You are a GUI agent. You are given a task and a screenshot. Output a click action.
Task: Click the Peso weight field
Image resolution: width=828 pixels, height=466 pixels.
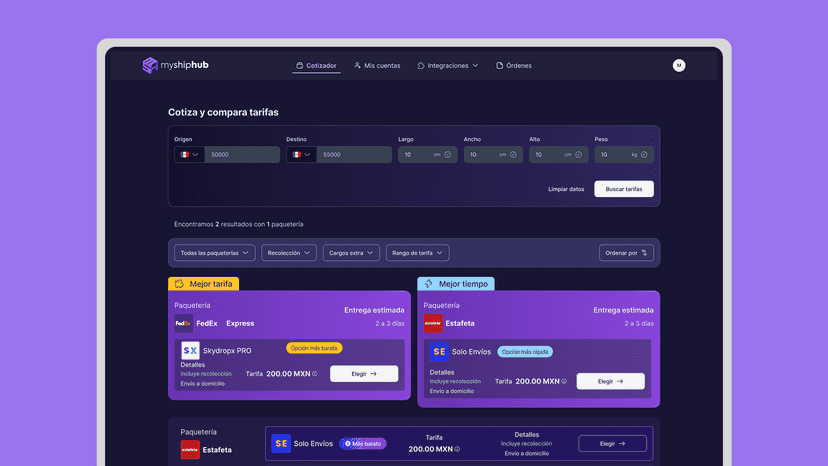624,155
